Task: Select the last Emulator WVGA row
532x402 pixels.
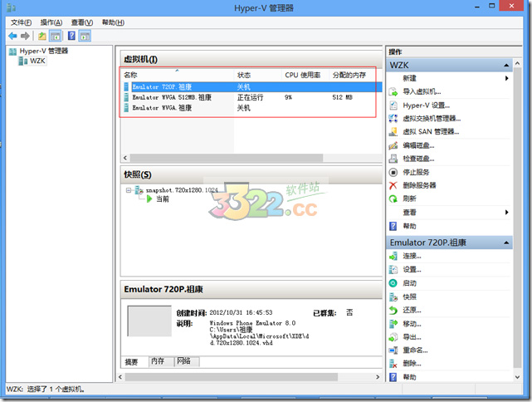Action: coord(251,108)
